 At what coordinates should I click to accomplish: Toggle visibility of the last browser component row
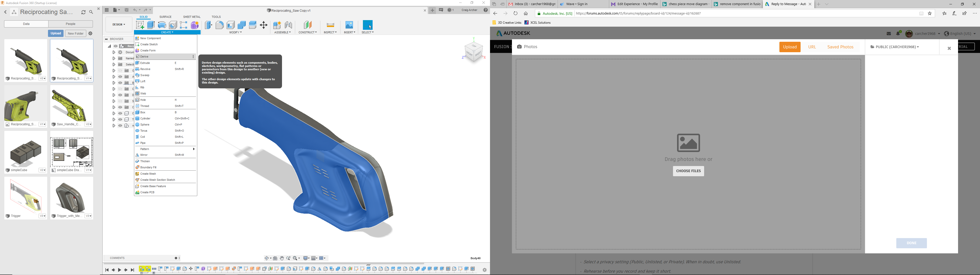click(120, 126)
